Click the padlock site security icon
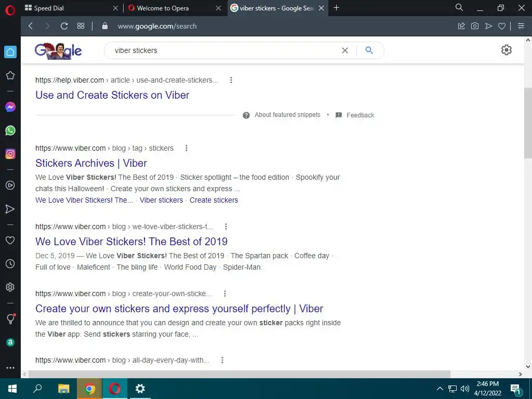This screenshot has height=399, width=532. pyautogui.click(x=105, y=26)
